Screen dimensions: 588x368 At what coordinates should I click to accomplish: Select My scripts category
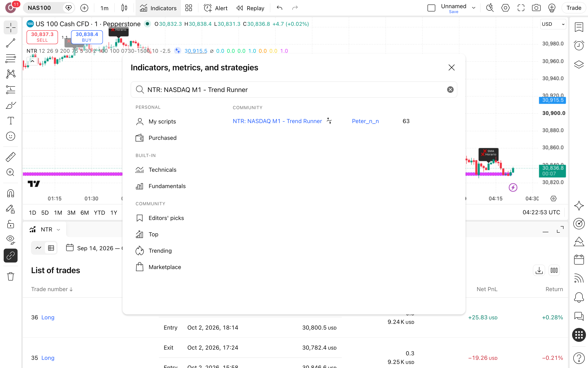click(x=156, y=121)
